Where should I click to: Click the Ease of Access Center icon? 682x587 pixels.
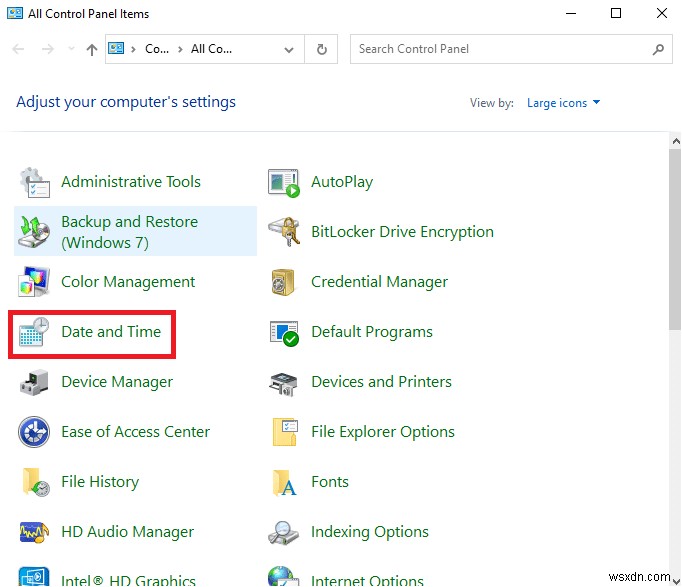[x=35, y=432]
